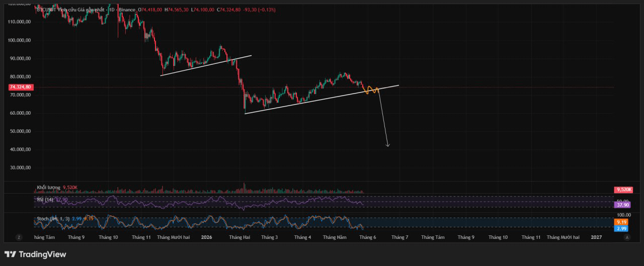Click the Tháng Năm time axis label
This screenshot has height=266, width=644.
click(335, 237)
